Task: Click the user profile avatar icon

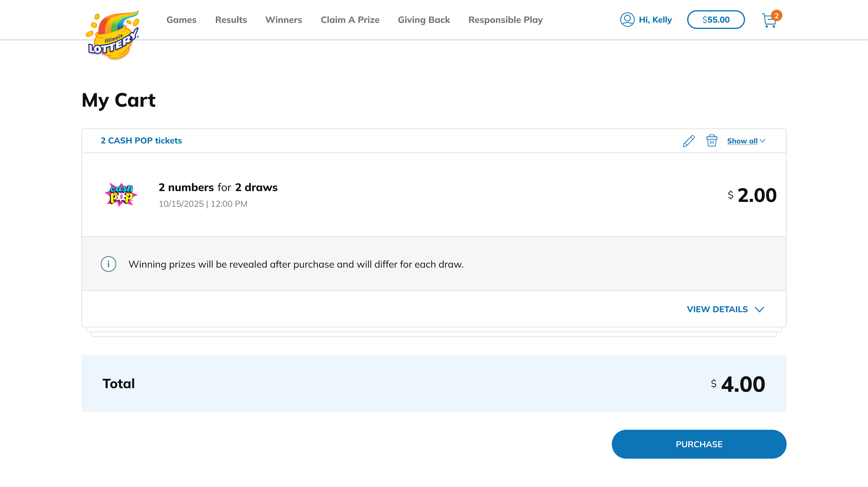Action: tap(627, 19)
